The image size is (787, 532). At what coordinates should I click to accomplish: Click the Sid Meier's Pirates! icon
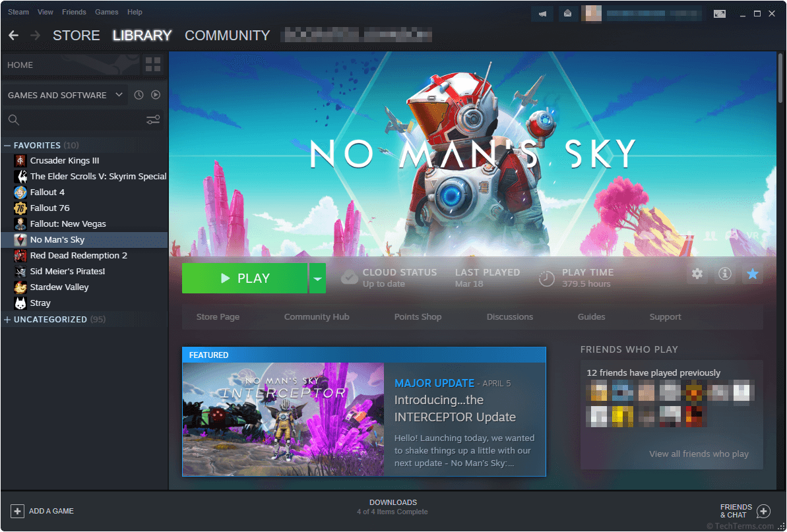coord(20,271)
